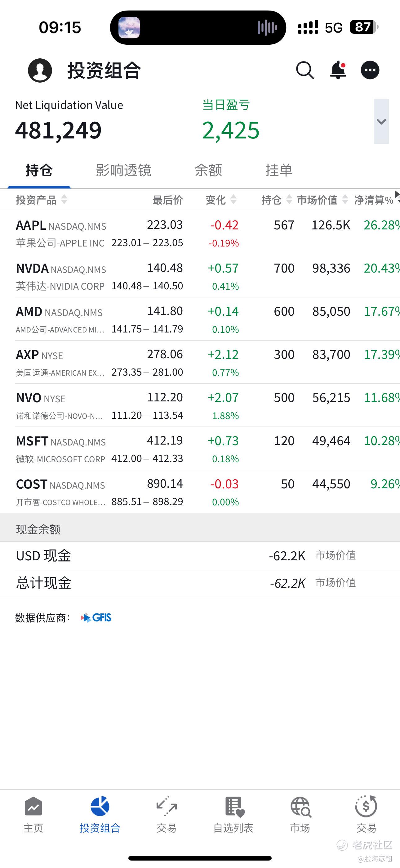400x868 pixels.
Task: Tap the 当日盈亏 value 2,425
Action: coord(231,130)
